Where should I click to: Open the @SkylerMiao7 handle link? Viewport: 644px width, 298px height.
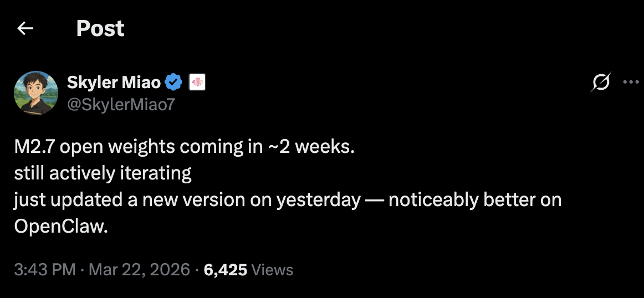coord(121,104)
